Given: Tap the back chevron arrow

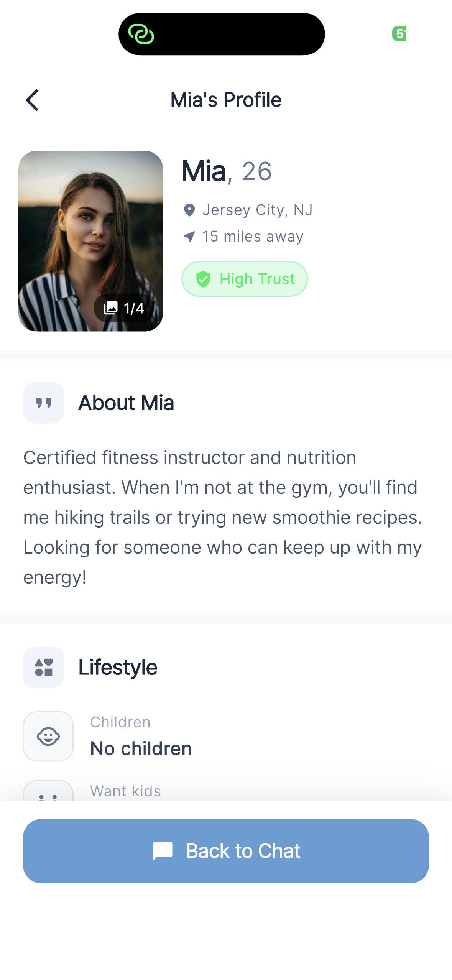Looking at the screenshot, I should coord(32,100).
